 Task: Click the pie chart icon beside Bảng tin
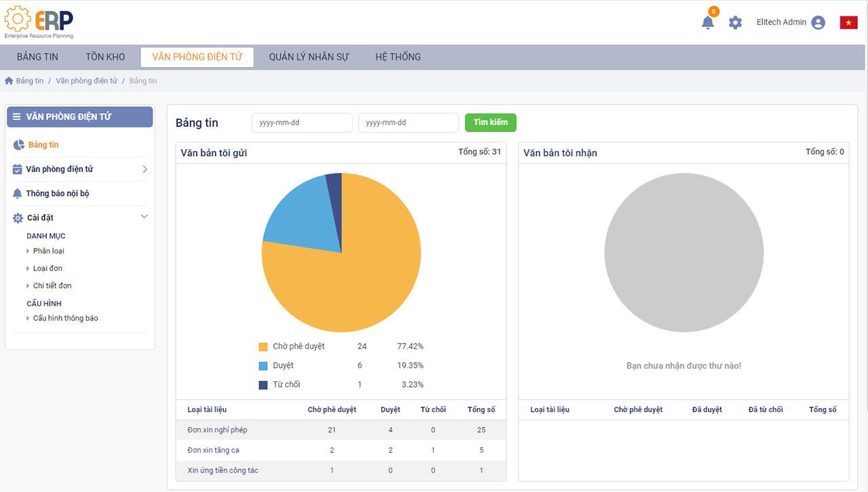click(x=19, y=144)
